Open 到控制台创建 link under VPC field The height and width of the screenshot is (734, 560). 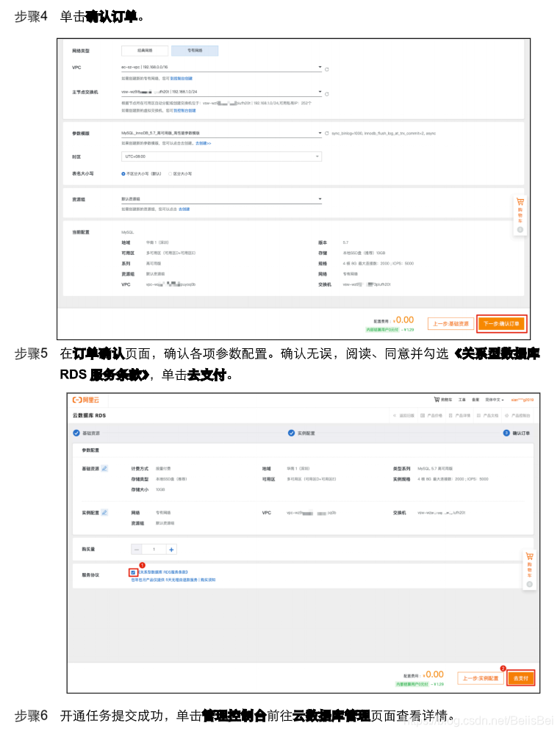point(181,78)
